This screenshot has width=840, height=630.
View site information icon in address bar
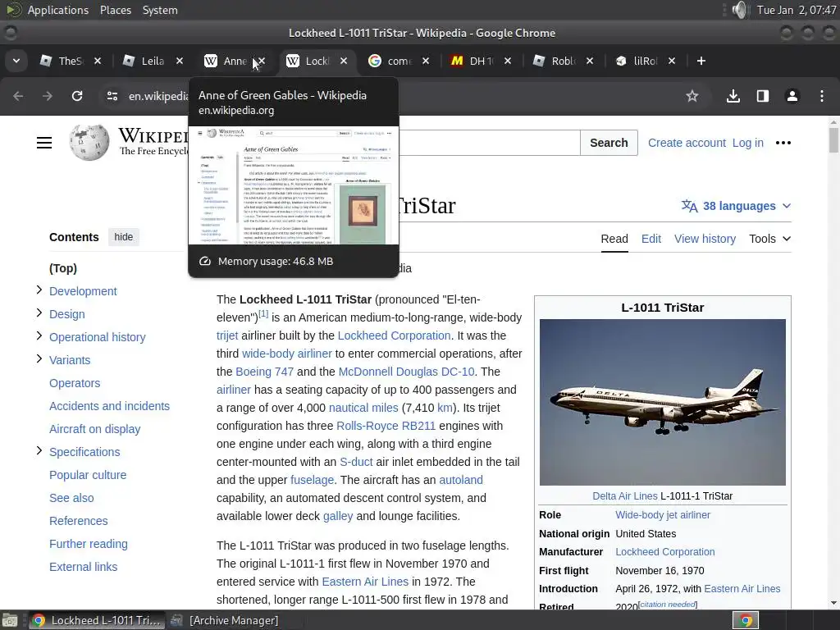[x=112, y=96]
